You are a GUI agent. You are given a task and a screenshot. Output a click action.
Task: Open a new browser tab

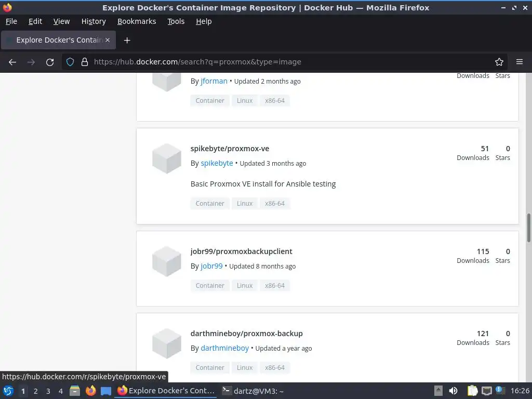tap(127, 41)
